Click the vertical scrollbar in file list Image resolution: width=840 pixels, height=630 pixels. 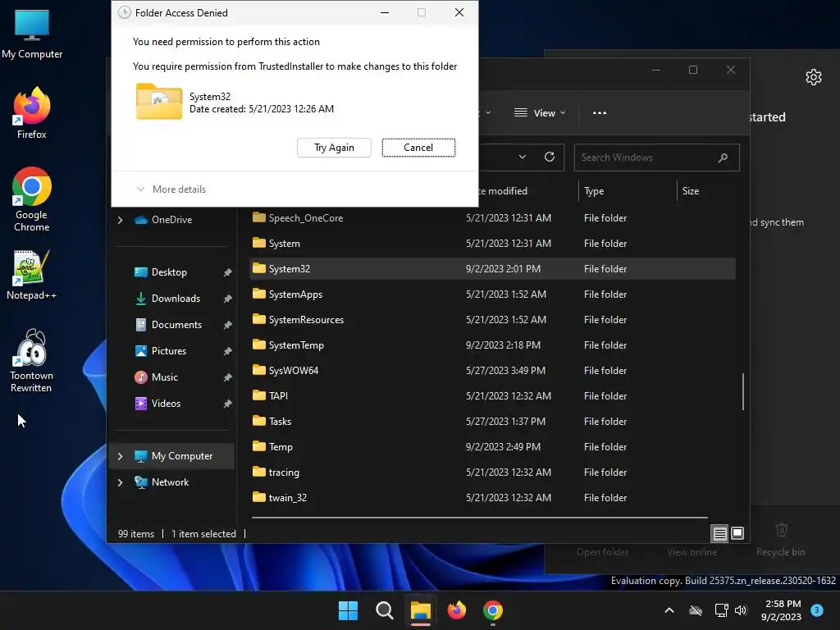[742, 391]
